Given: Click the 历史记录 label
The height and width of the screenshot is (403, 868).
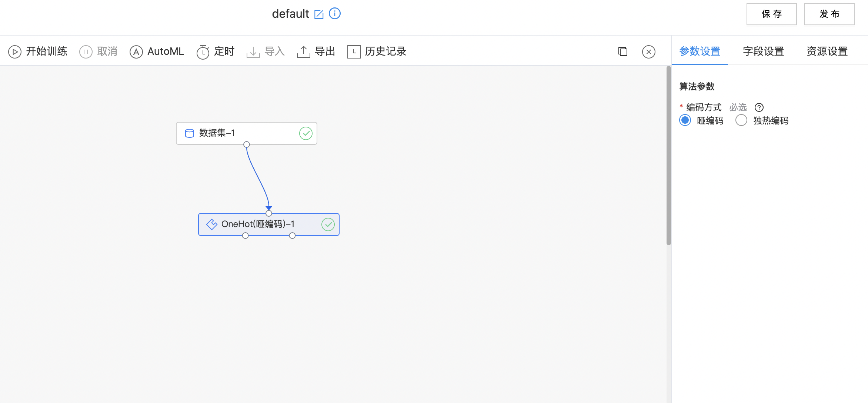Looking at the screenshot, I should coord(386,51).
